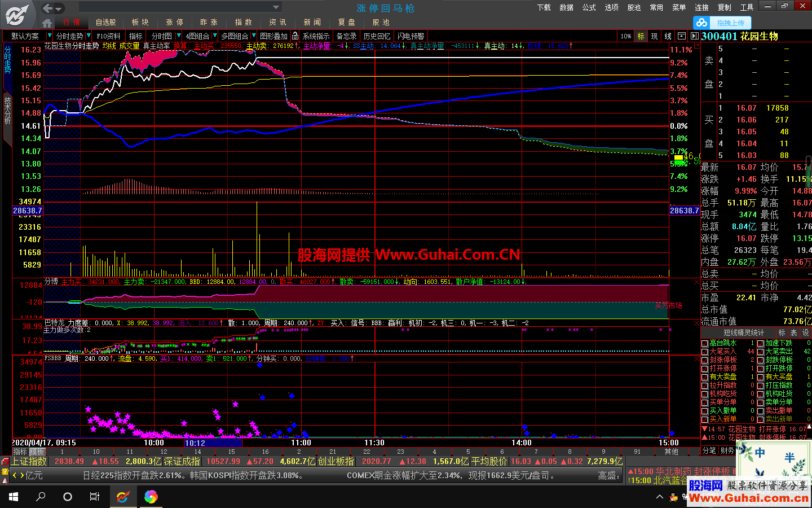Click the cloud upload icon
This screenshot has width=812, height=508.
[701, 23]
